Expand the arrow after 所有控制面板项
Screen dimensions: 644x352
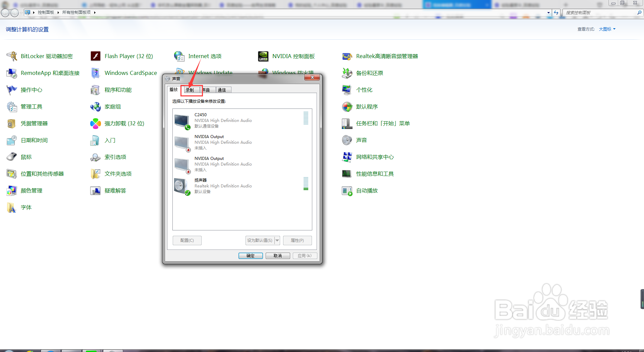(95, 12)
